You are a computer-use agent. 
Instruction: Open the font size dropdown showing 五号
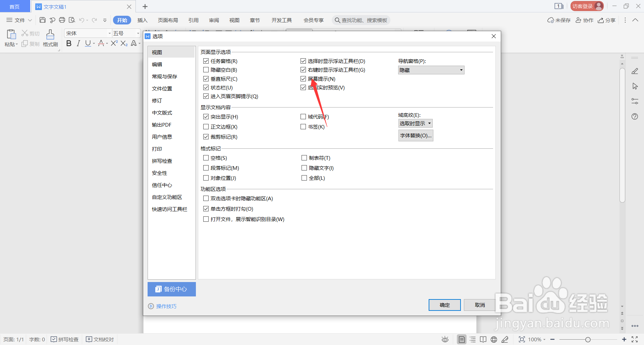[x=126, y=33]
